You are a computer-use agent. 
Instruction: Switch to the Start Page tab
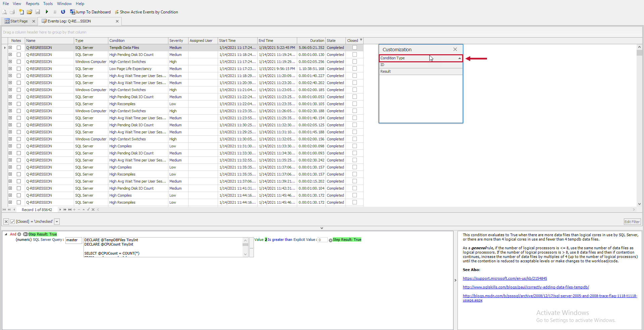[18, 21]
